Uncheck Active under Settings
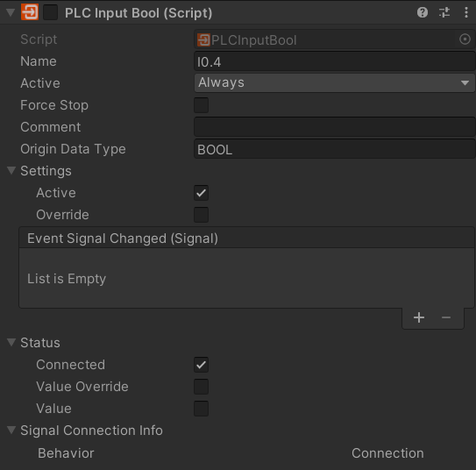This screenshot has width=476, height=470. point(201,193)
